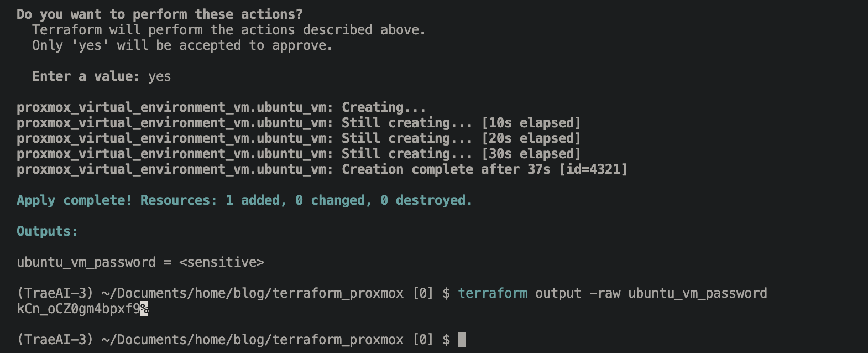Image resolution: width=868 pixels, height=353 pixels.
Task: Click the 'Enter a value:' prompt label
Action: (86, 76)
